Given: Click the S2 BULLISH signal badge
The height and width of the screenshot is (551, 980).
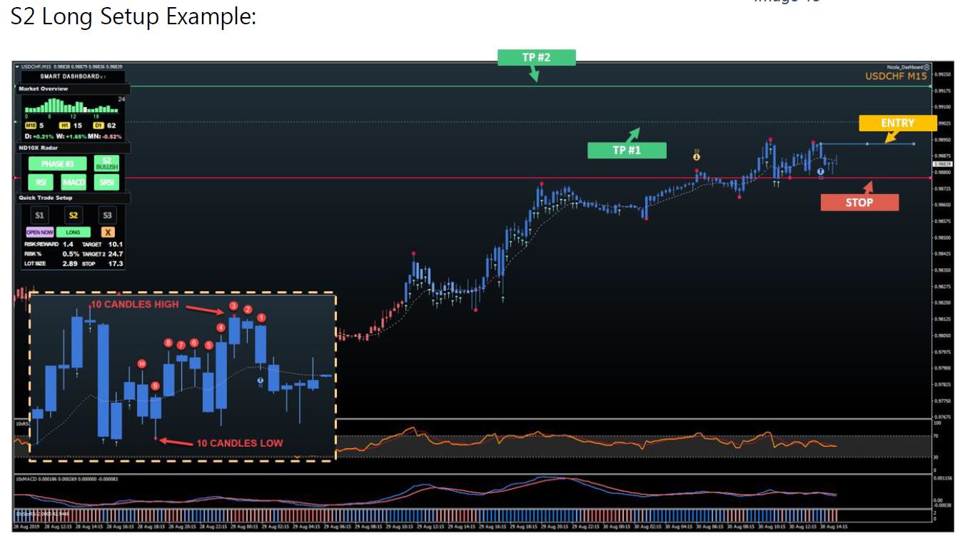Looking at the screenshot, I should tap(106, 163).
